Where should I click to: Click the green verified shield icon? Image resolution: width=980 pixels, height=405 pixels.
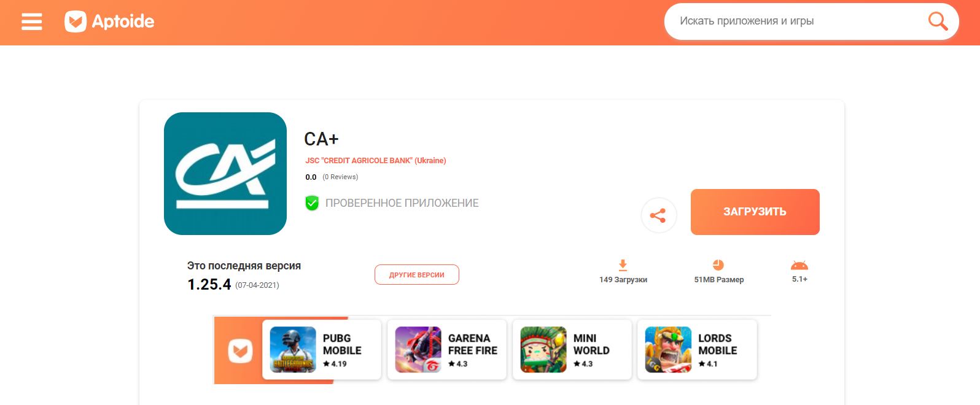(x=312, y=203)
